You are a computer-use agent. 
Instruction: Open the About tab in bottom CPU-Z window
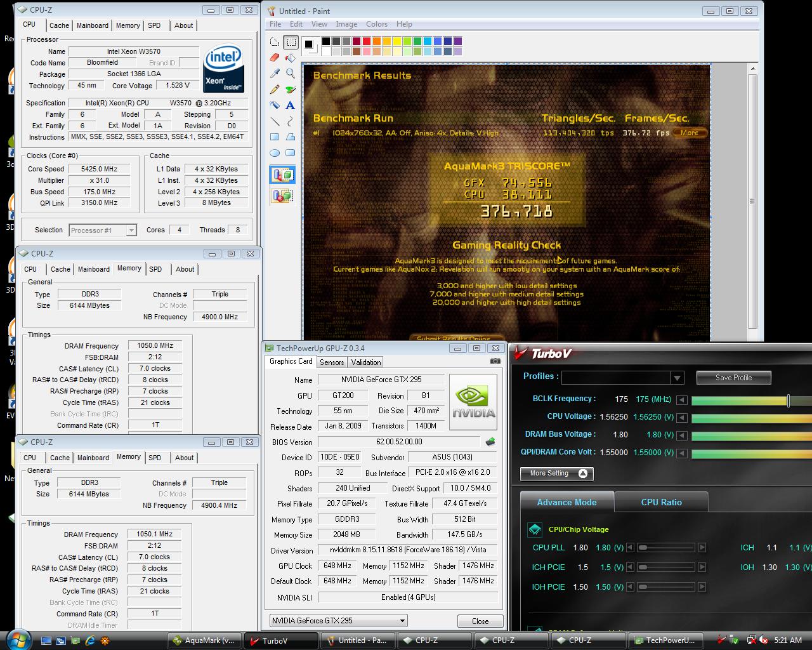[185, 458]
